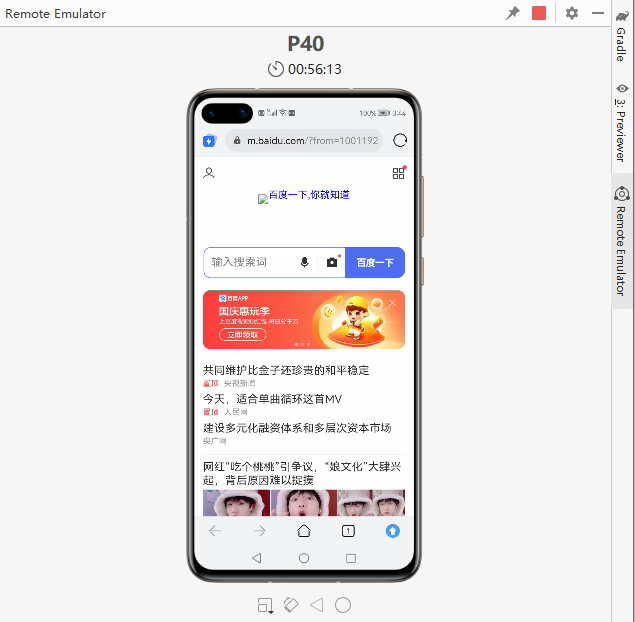Click emulator back triangle below phone
Screen dimensions: 635x622
pyautogui.click(x=317, y=605)
